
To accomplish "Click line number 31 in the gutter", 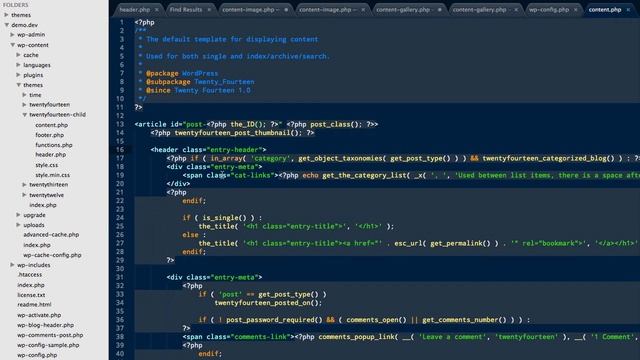I will click(120, 277).
